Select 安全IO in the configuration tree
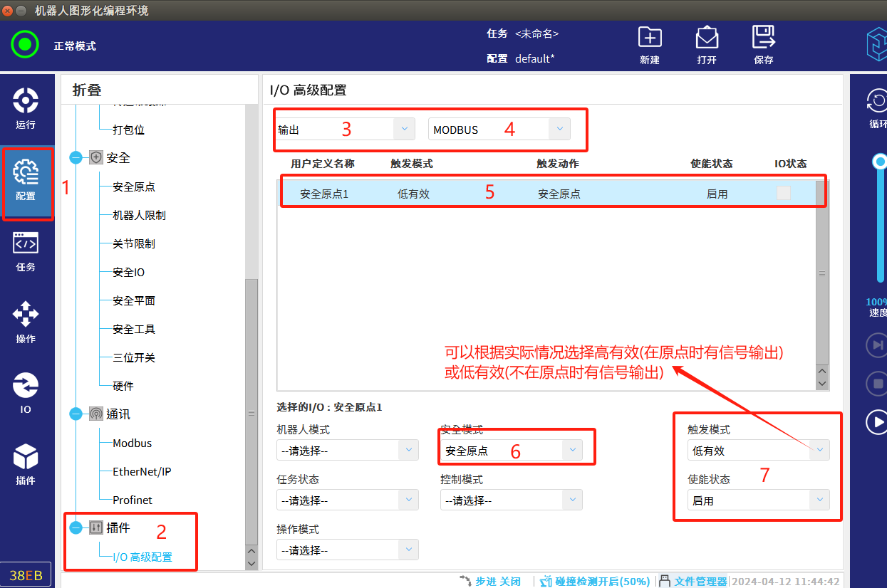This screenshot has width=887, height=588. coord(129,272)
